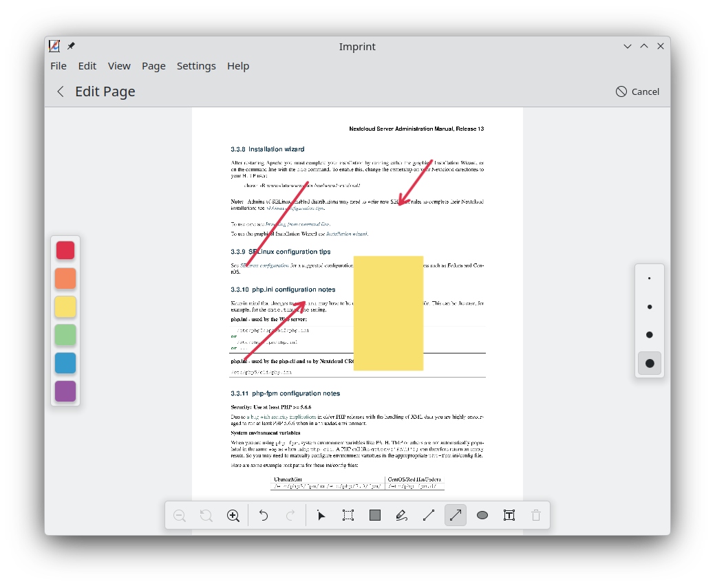Open the File menu

click(x=58, y=66)
